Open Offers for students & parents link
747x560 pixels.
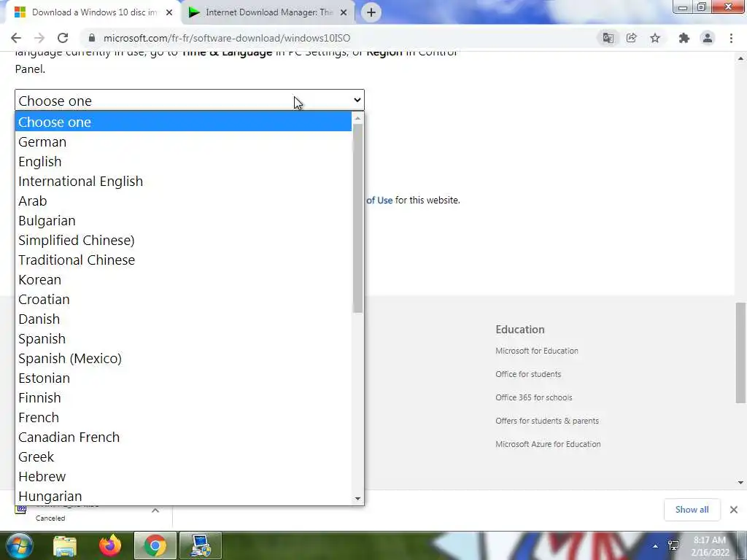coord(547,421)
